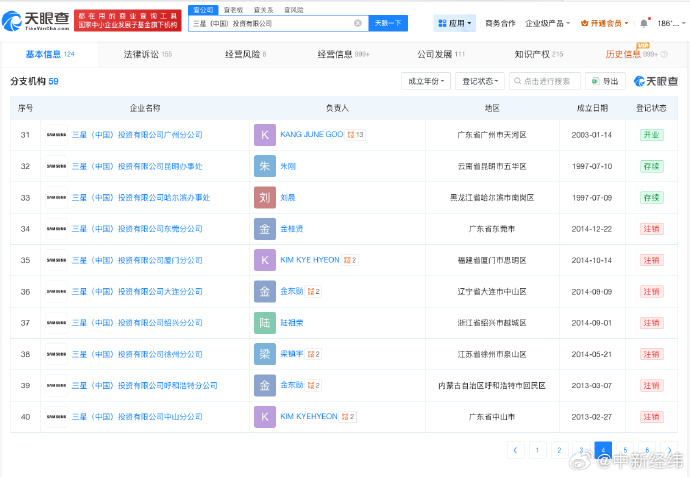Click person link 金东勋 in row 36
Viewport: 690px width, 477px height.
(292, 291)
